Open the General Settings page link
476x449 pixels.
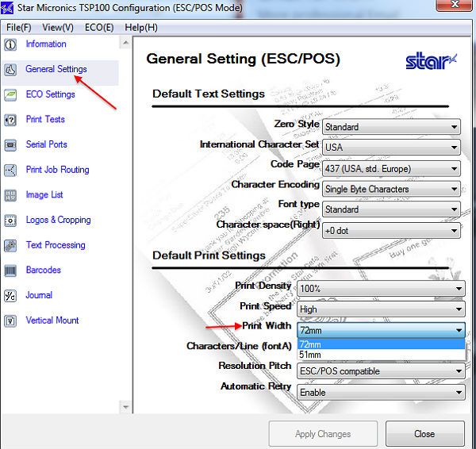click(x=56, y=69)
